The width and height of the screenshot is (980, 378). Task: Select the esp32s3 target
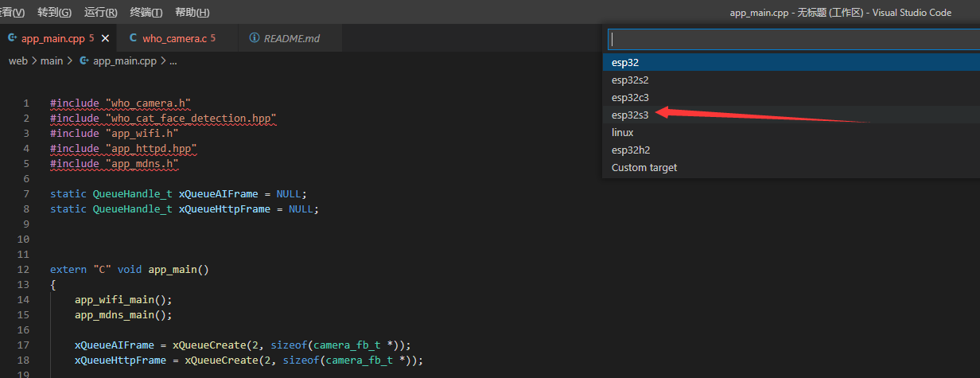tap(791, 115)
